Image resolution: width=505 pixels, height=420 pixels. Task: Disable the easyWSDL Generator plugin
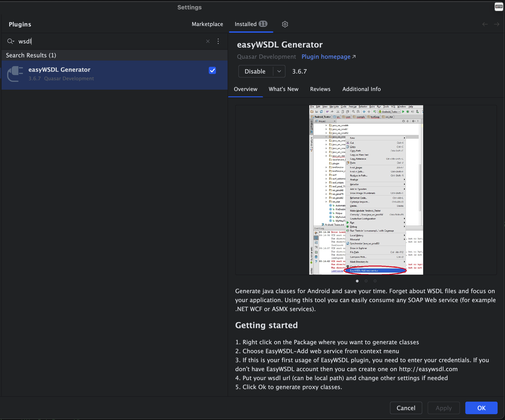(x=255, y=71)
